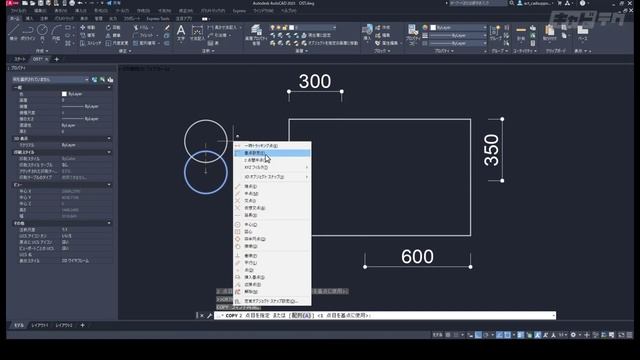Choose 基点設定 in the snap menu
Screen dimensions: 640x360
point(272,153)
